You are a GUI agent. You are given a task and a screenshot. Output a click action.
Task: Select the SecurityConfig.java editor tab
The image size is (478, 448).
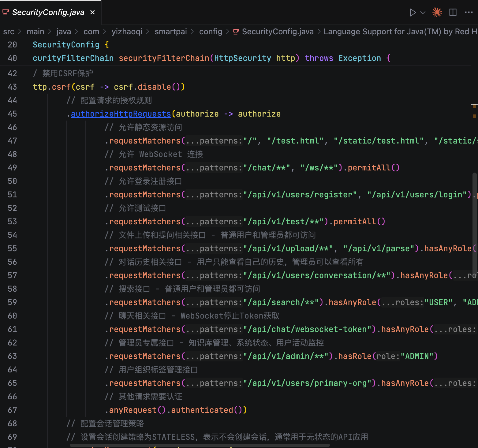click(48, 12)
